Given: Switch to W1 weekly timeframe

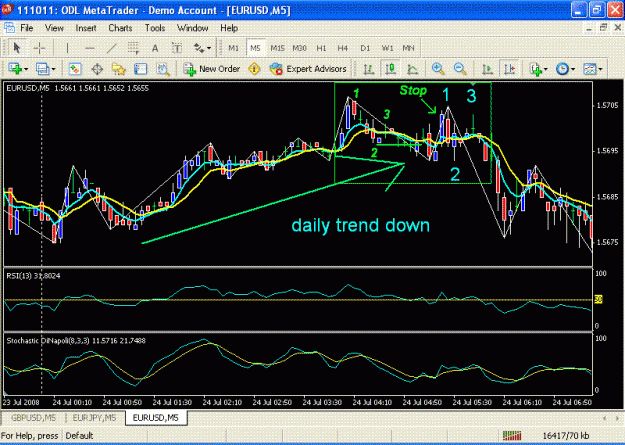Looking at the screenshot, I should [387, 48].
